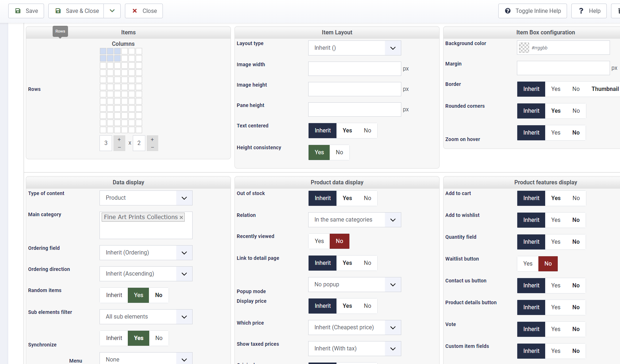Set Display price to Yes
This screenshot has width=620, height=364.
tap(347, 306)
